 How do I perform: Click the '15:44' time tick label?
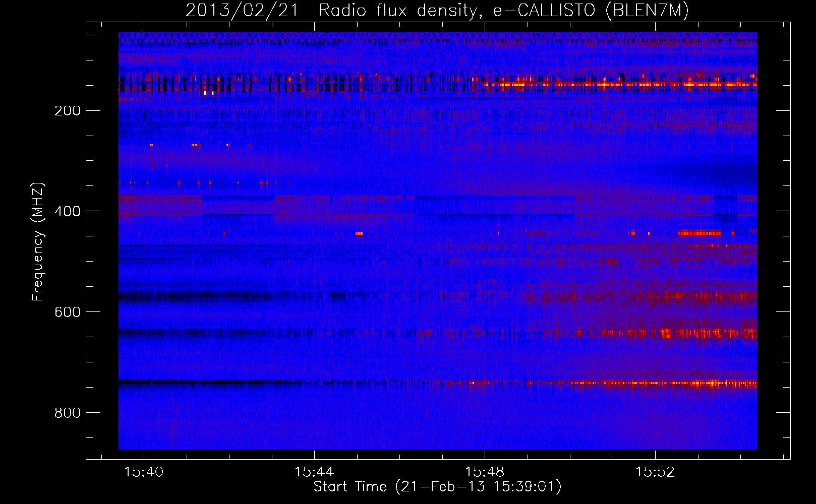[314, 472]
